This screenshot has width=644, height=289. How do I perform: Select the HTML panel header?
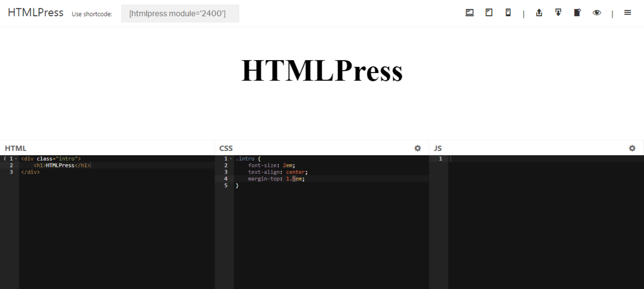[x=16, y=148]
